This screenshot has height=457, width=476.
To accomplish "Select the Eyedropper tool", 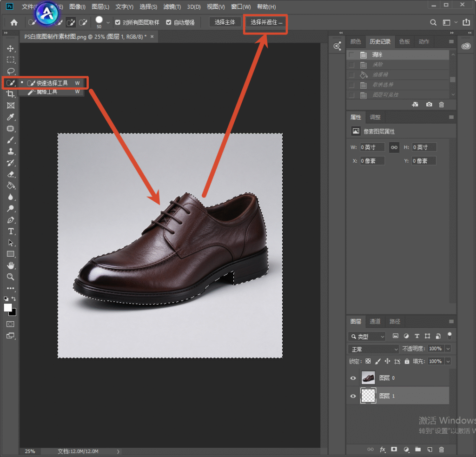I will point(11,117).
